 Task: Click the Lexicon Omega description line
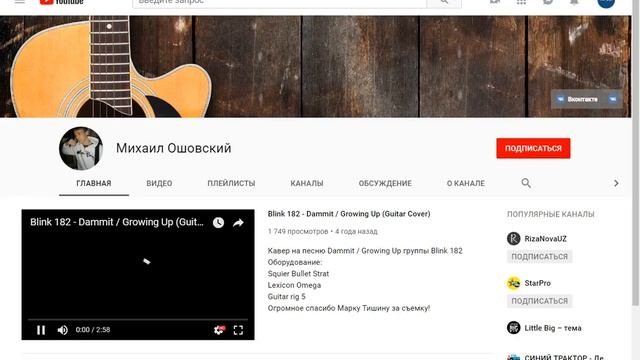pos(294,285)
